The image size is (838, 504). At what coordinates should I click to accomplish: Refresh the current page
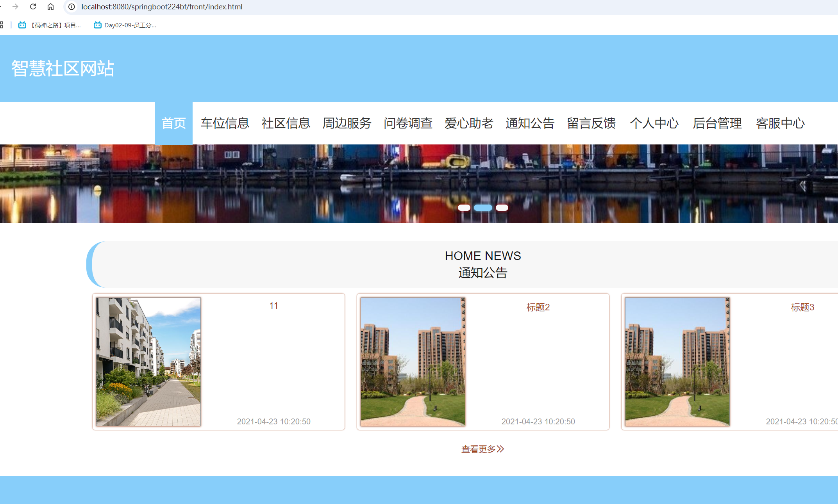tap(33, 6)
